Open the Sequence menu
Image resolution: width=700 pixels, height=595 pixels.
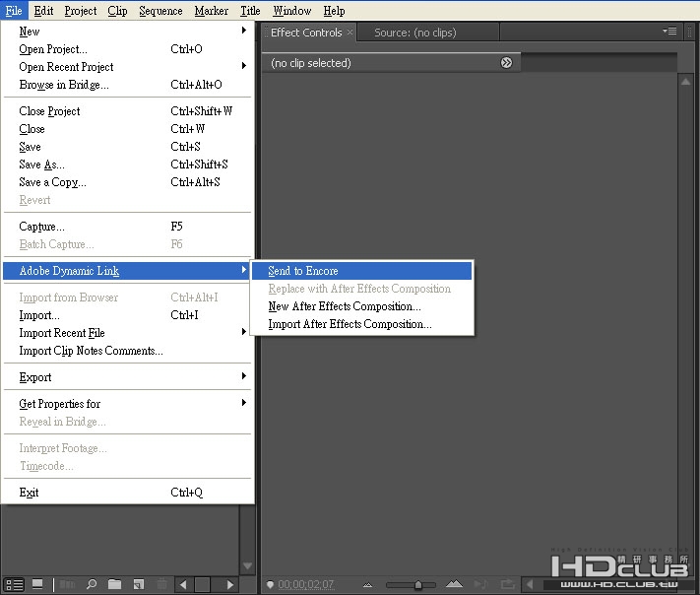160,11
